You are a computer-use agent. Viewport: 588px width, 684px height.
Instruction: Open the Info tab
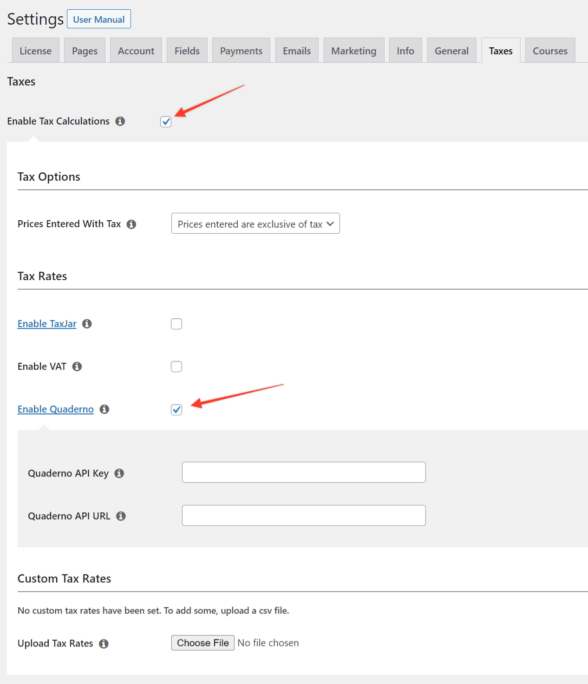coord(405,51)
